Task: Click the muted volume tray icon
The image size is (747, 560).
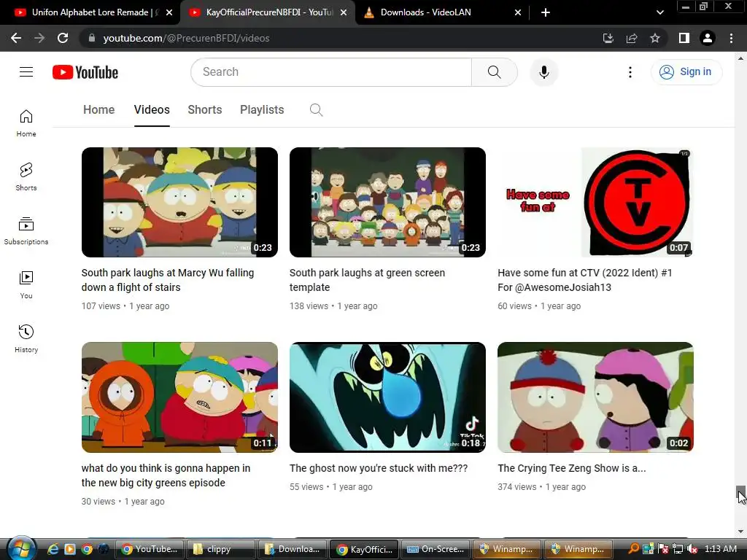Action: 692,549
